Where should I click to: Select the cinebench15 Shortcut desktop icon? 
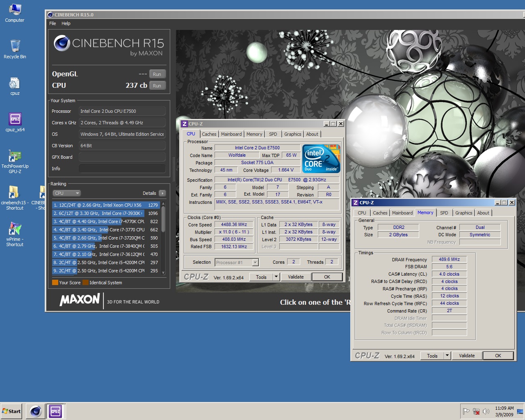(15, 198)
